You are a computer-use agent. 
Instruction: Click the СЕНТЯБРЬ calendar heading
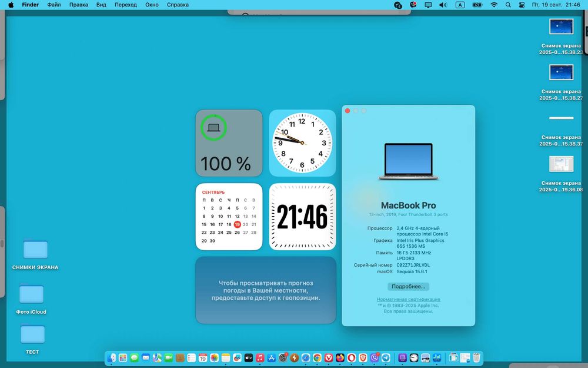[x=213, y=193]
